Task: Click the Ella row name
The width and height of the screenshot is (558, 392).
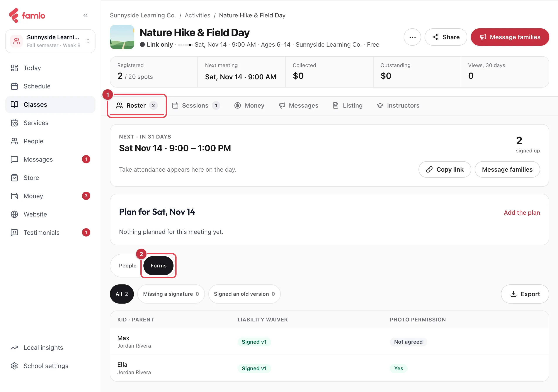Action: click(x=122, y=365)
